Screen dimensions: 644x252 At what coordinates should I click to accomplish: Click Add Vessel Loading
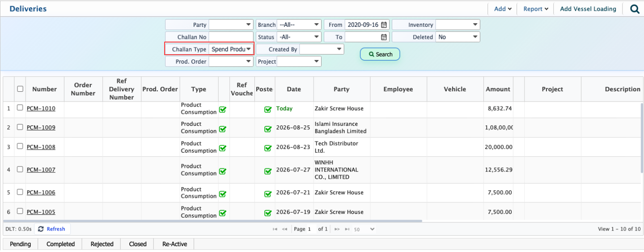(x=588, y=9)
